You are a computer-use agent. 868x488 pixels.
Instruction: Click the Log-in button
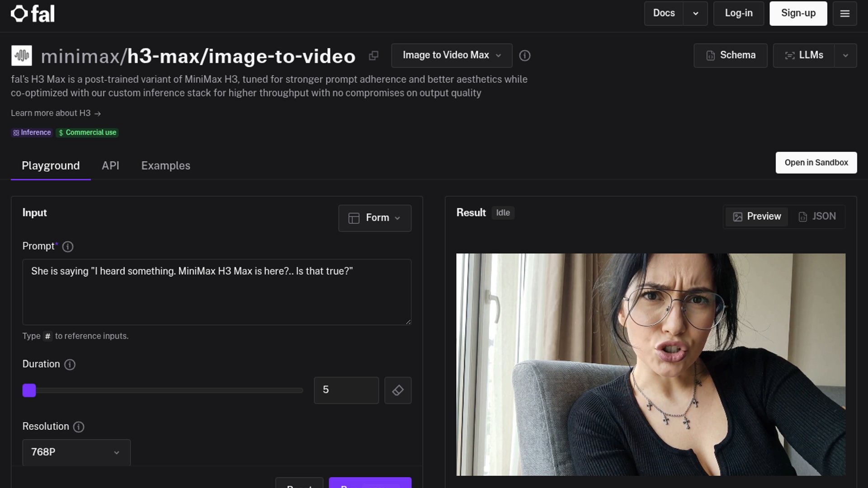739,14
